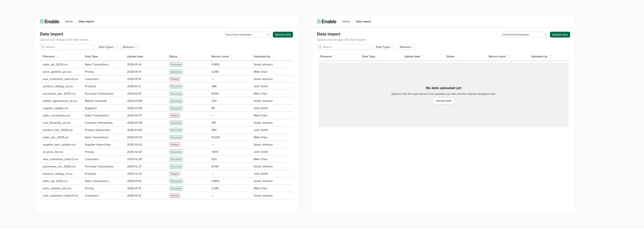
Task: Click record count 8,920
Action: click(215, 94)
